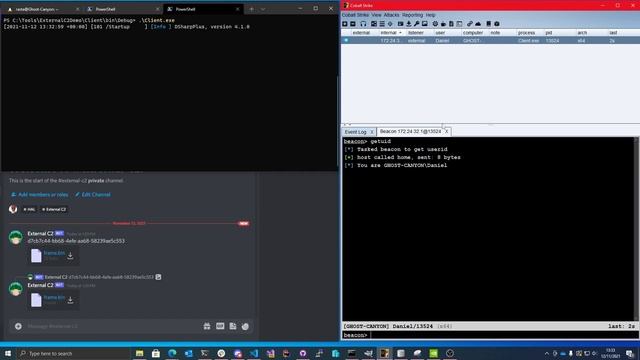Open Configure Listeners headphones icon
This screenshot has width=640, height=360.
point(363,24)
